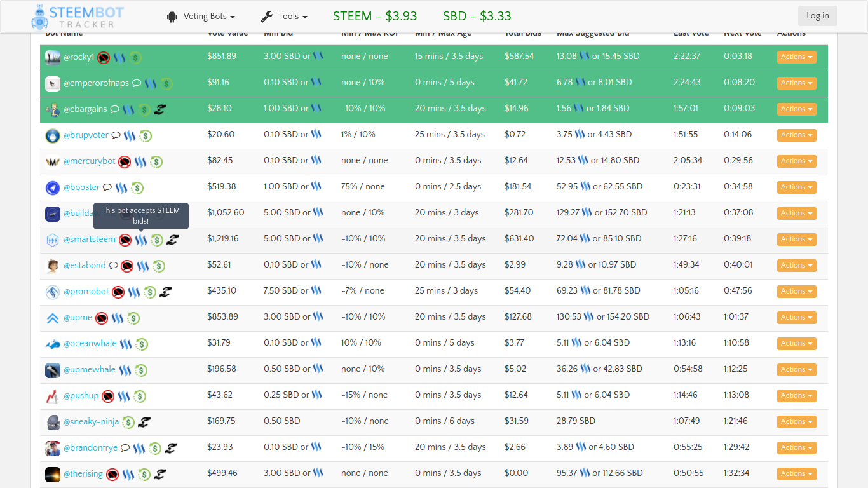The image size is (868, 488).
Task: Click the hand-holding donation icon beside @ebargains
Action: pos(159,109)
